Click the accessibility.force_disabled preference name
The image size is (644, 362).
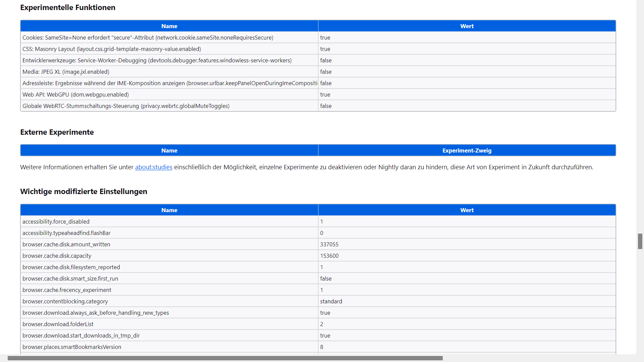(x=56, y=222)
